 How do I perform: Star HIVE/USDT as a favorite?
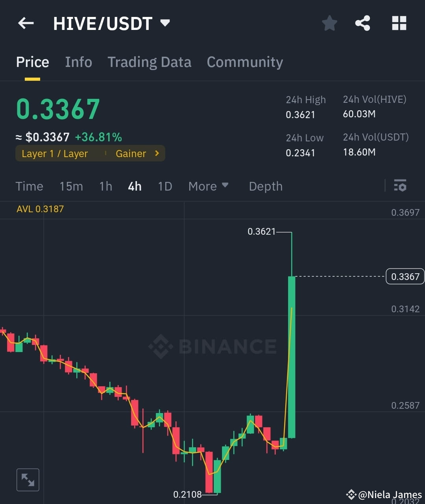pos(329,23)
